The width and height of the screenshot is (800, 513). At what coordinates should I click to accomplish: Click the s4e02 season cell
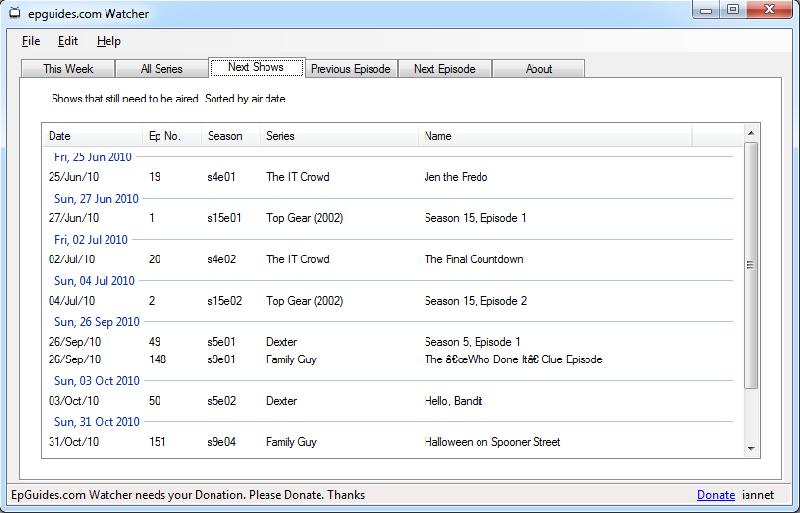click(221, 259)
